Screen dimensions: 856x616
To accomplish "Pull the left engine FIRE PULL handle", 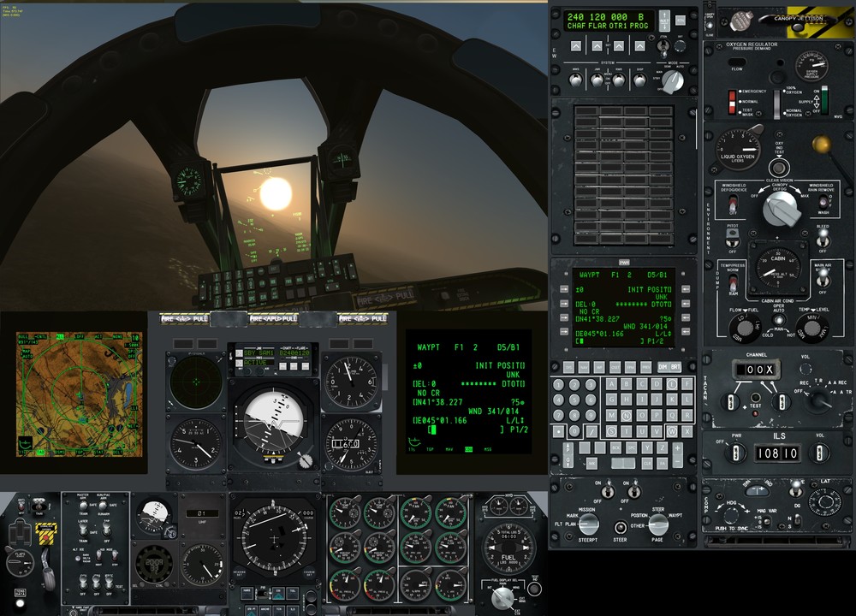I will 184,318.
